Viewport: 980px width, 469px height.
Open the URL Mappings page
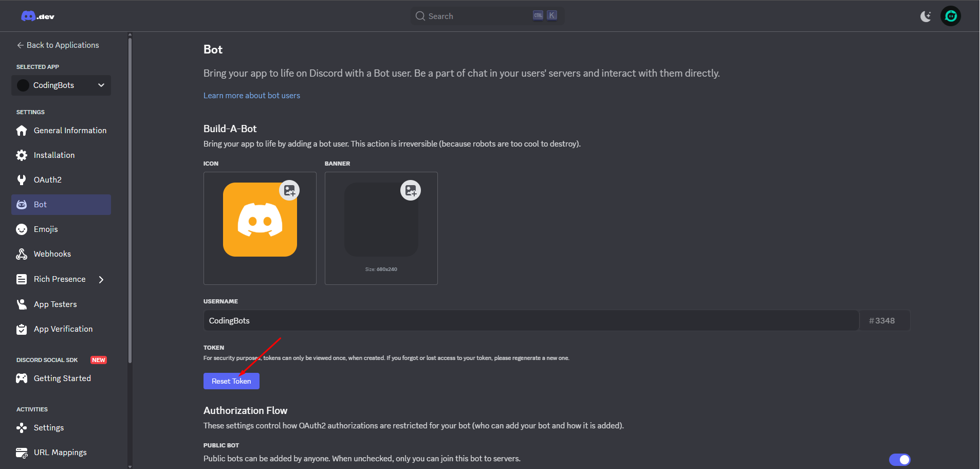pos(61,453)
